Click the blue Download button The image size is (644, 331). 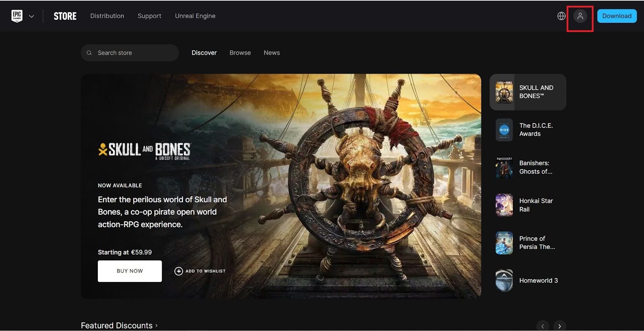(x=617, y=16)
